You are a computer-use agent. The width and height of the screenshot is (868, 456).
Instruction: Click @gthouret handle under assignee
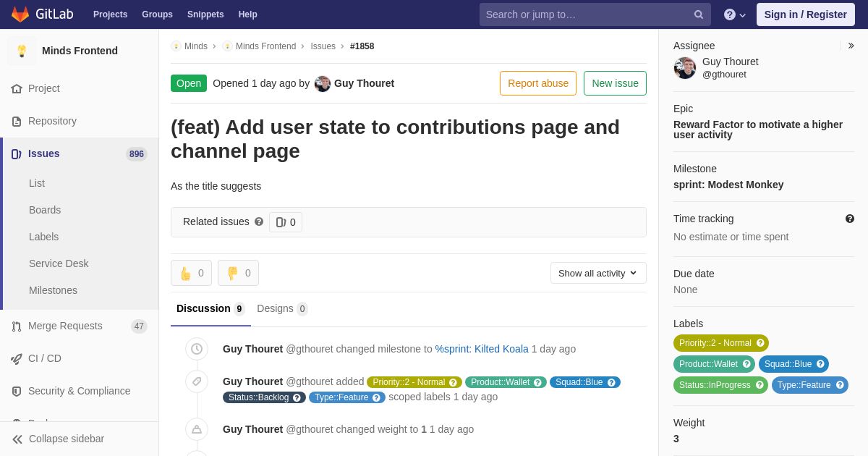[x=724, y=75]
